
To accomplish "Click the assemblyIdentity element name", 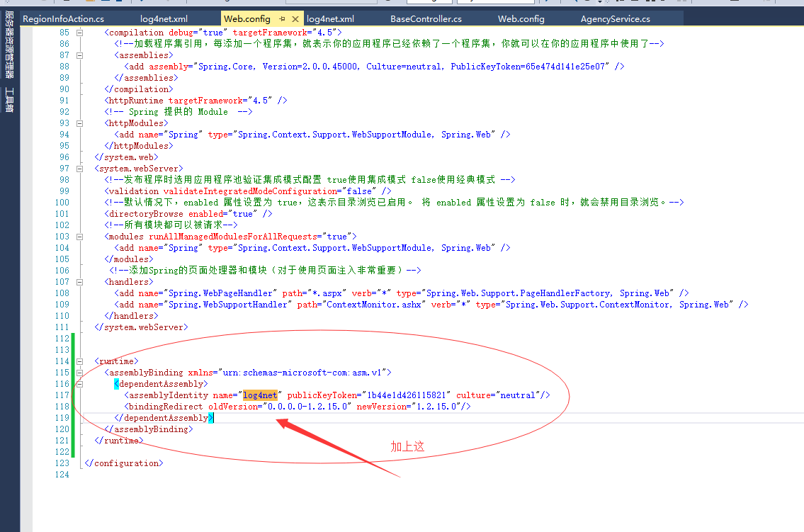I will pyautogui.click(x=169, y=395).
